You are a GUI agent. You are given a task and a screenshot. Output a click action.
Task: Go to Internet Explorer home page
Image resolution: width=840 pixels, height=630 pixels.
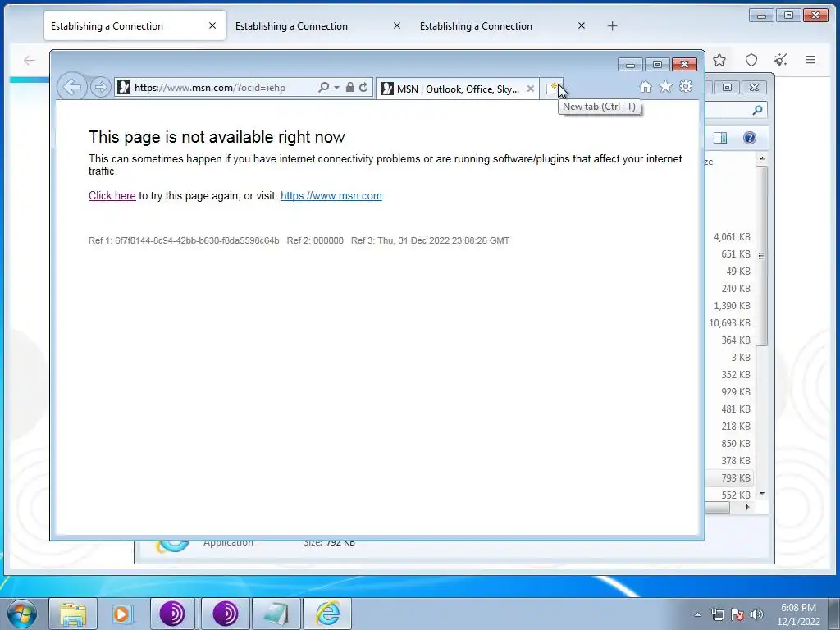point(646,87)
